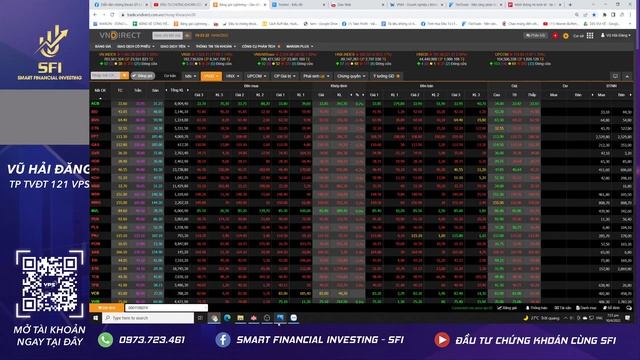Expand the THÔNG TIN TÀI KHOẢN menu

pyautogui.click(x=216, y=47)
